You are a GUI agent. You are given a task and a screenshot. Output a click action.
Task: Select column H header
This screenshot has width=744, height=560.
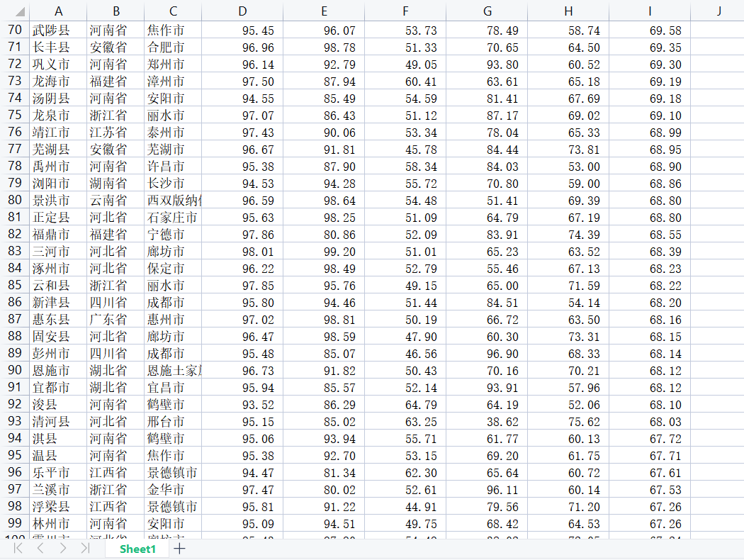(x=568, y=11)
